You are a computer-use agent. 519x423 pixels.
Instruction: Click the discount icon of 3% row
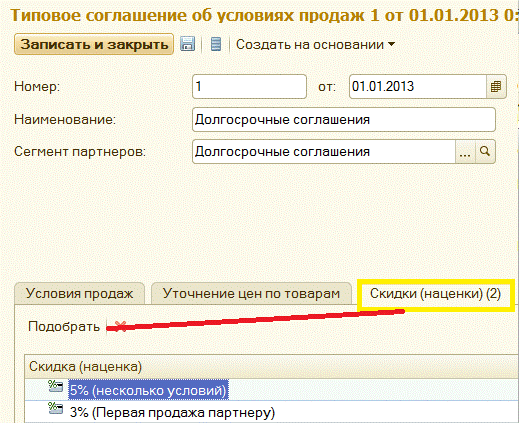point(55,408)
